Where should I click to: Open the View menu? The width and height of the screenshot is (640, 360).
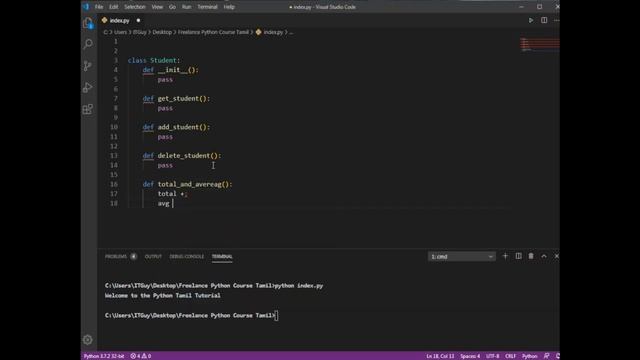157,7
